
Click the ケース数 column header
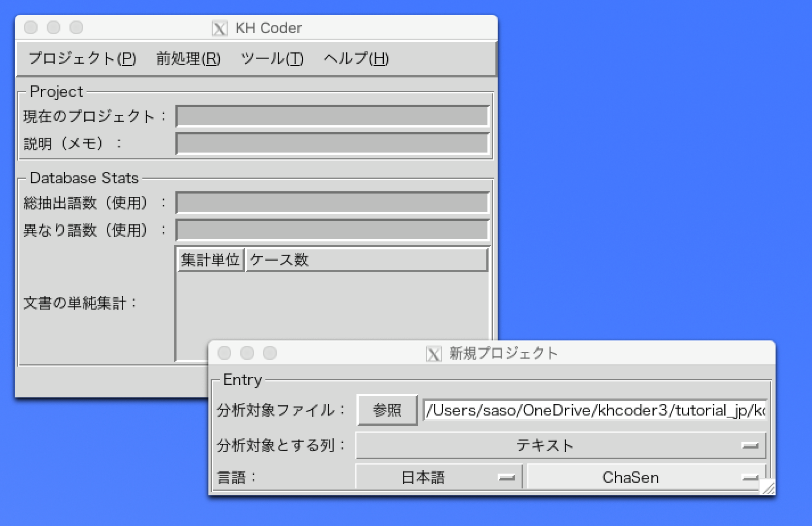(367, 260)
